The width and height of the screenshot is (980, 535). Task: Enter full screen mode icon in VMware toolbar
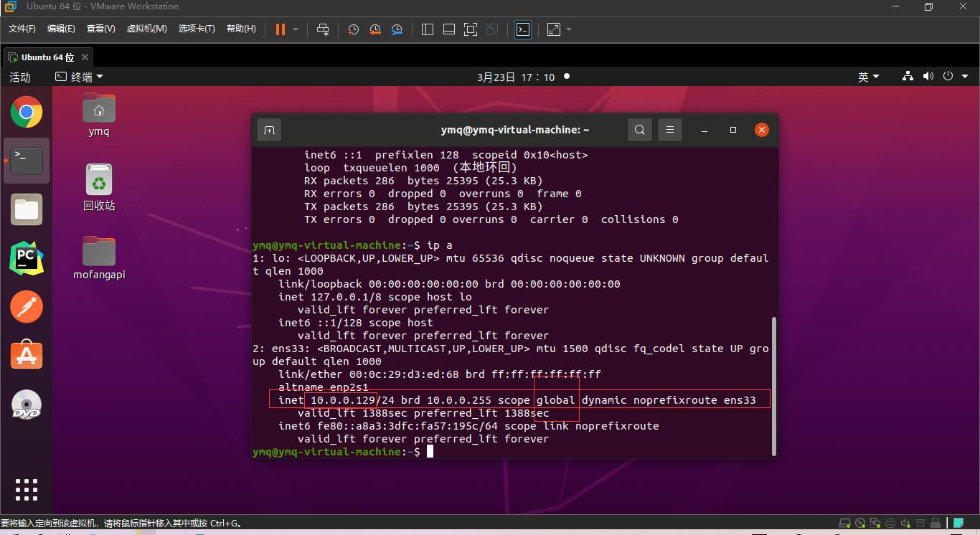pos(471,29)
